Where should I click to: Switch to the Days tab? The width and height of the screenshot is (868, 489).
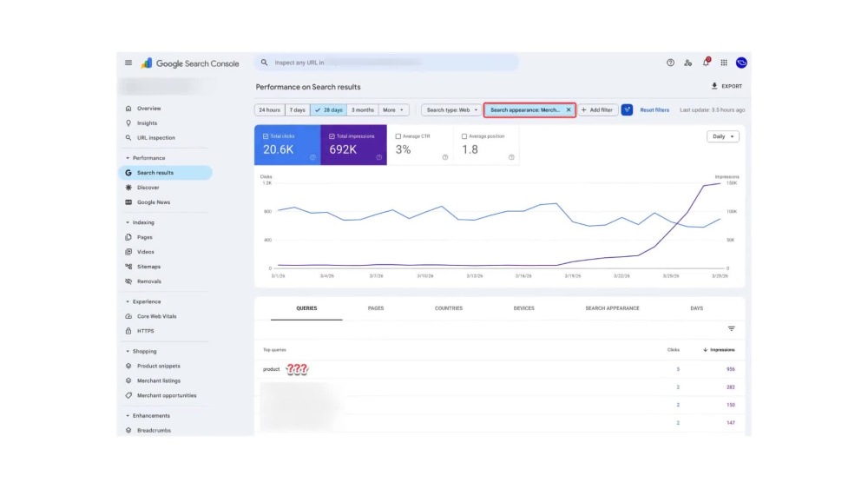point(696,308)
